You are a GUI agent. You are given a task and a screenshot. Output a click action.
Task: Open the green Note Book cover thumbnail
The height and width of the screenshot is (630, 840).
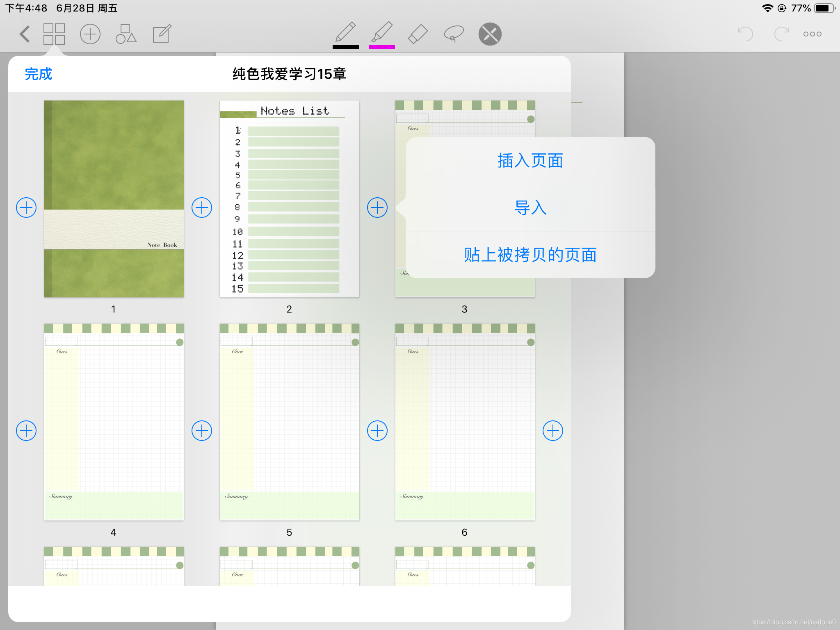[114, 199]
